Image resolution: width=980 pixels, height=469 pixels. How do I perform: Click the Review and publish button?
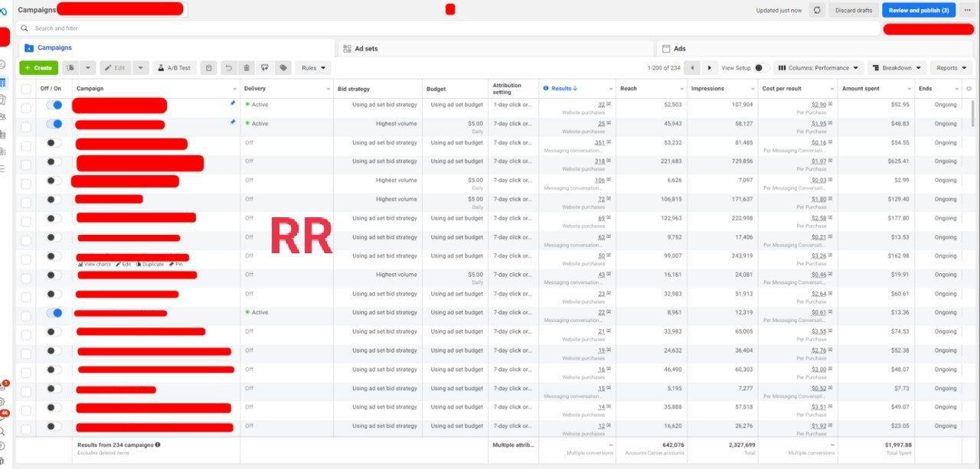tap(919, 10)
